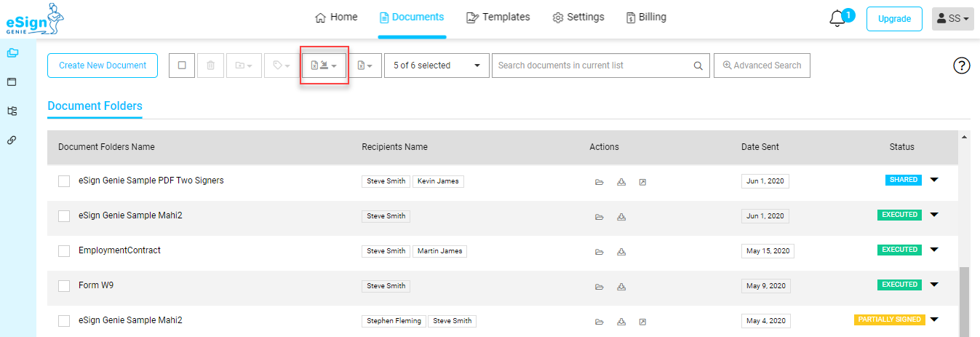
Task: Toggle the select-all checkbox in toolbar
Action: point(182,66)
